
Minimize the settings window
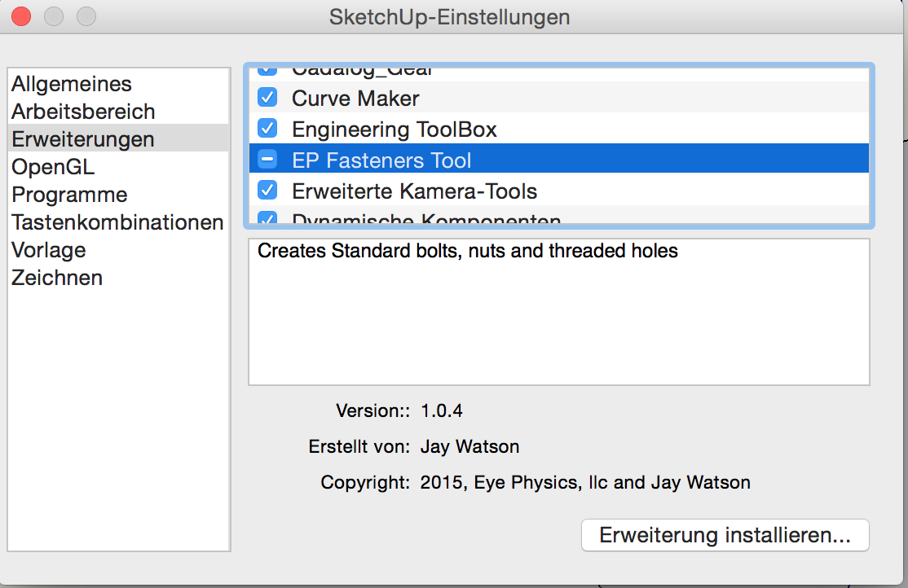[53, 16]
